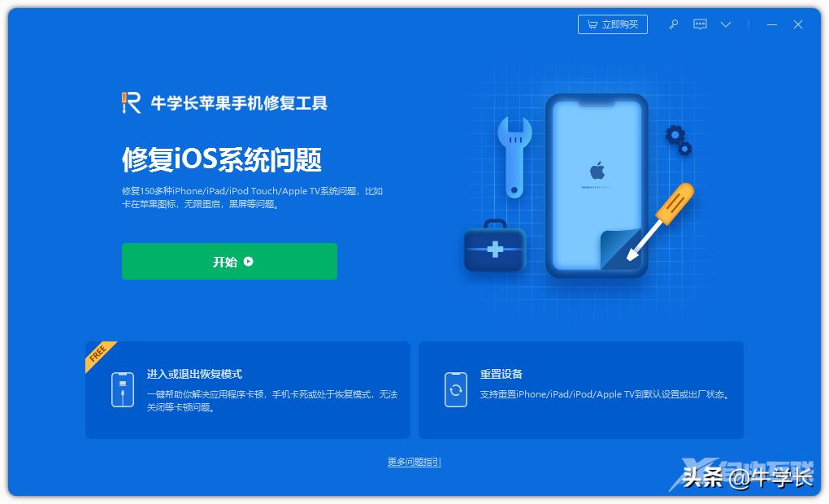This screenshot has width=829, height=504.
Task: Close the repair tool window
Action: pyautogui.click(x=798, y=24)
